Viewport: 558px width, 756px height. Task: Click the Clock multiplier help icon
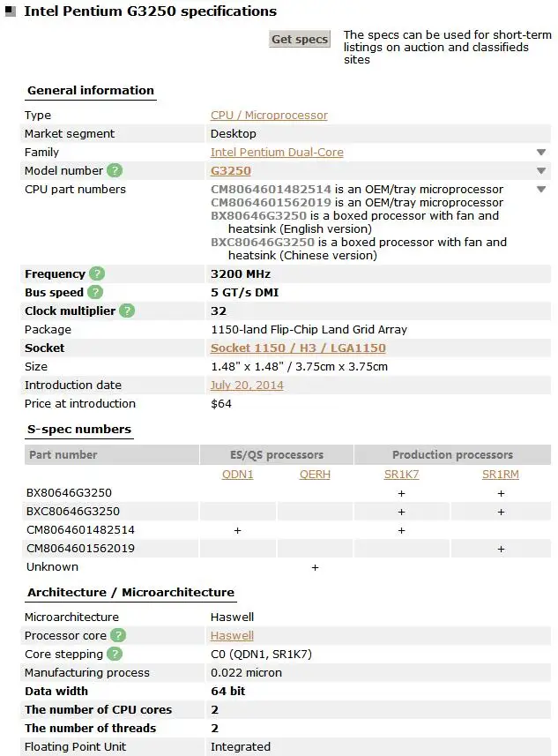click(127, 311)
